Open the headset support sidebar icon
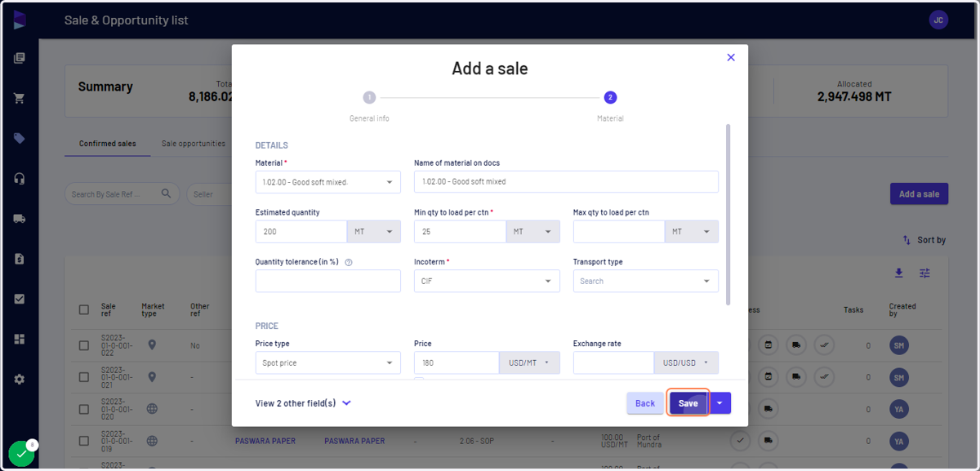Image resolution: width=980 pixels, height=471 pixels. pyautogui.click(x=20, y=178)
